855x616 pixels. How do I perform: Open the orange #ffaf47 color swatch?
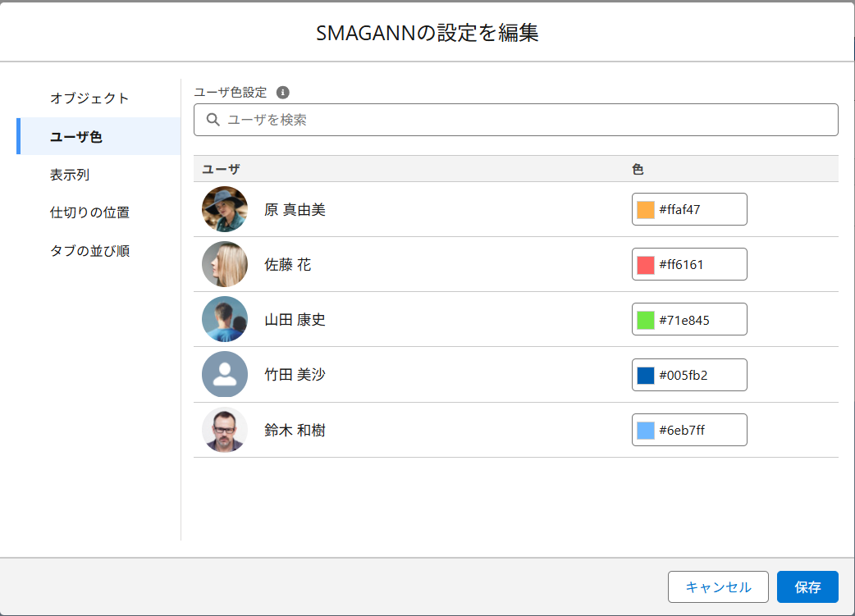(646, 209)
